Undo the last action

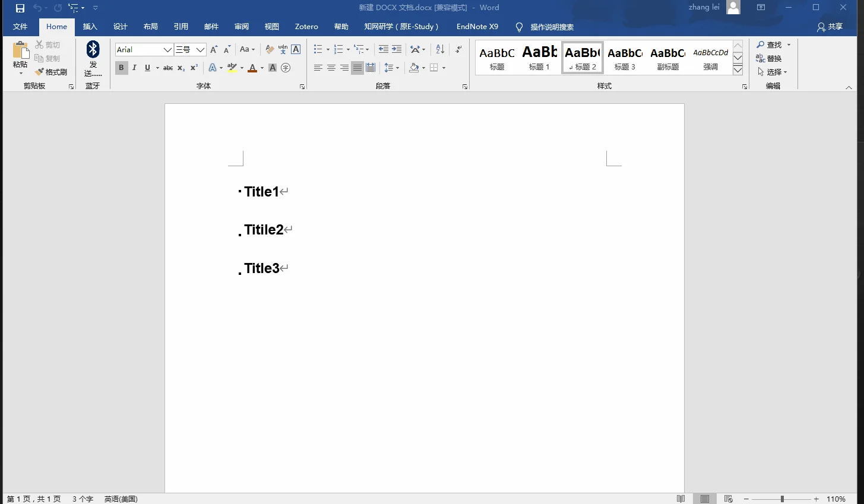click(x=37, y=8)
